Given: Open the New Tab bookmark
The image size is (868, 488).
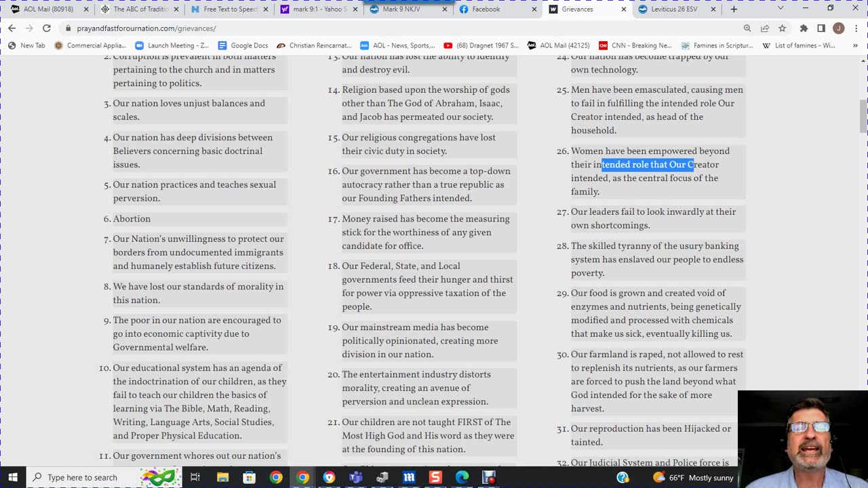Looking at the screenshot, I should (26, 45).
